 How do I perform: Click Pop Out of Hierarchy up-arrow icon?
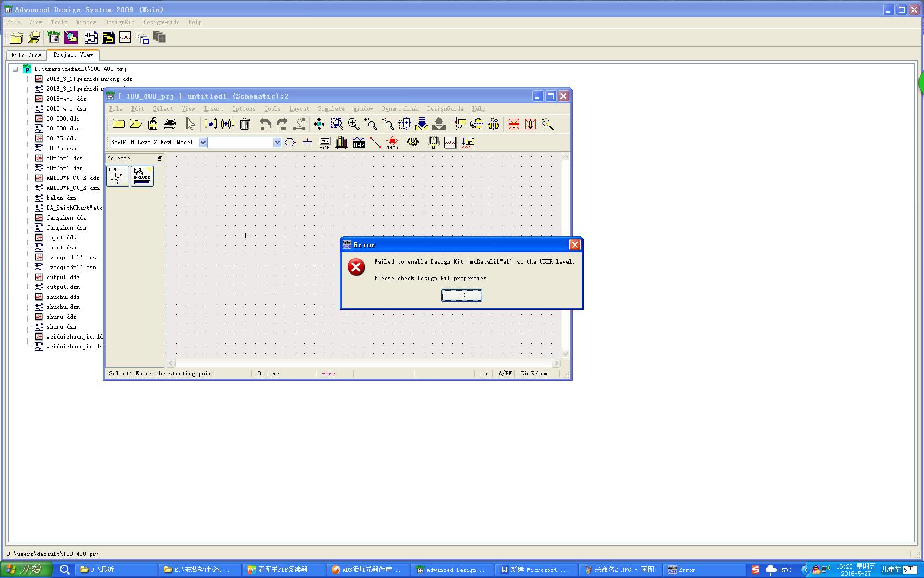(438, 124)
